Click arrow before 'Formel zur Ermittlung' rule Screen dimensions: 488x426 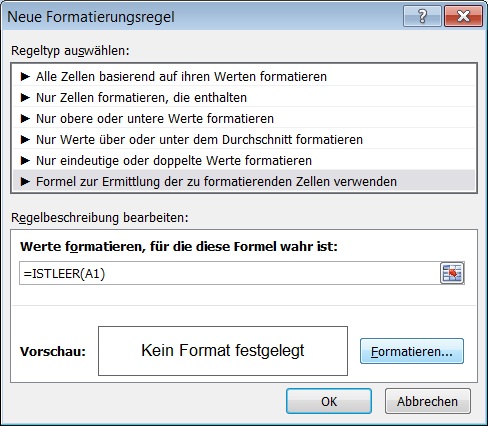[x=25, y=181]
